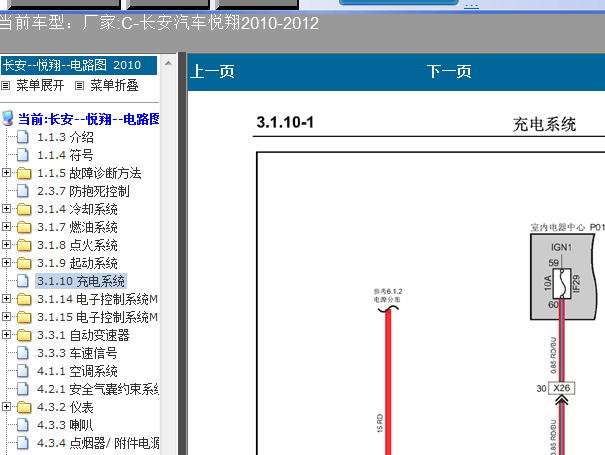This screenshot has width=605, height=455.
Task: Click diagram title 充电系统
Action: click(544, 124)
